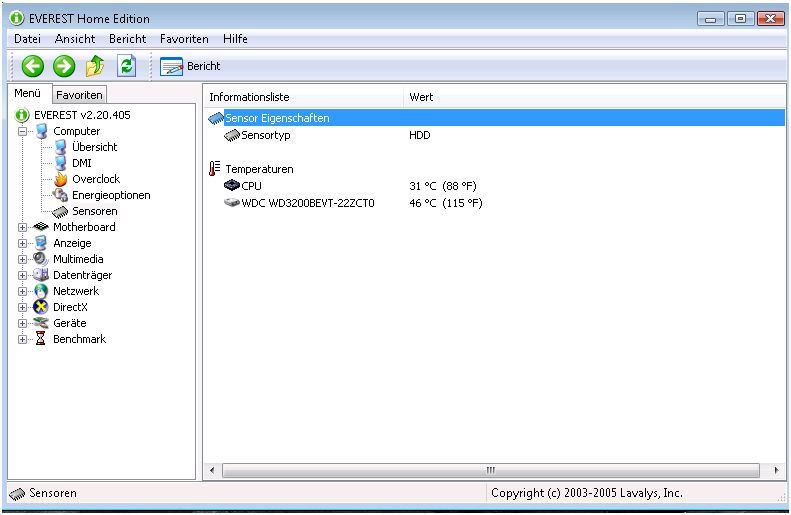
Task: Click the Energieoptionen icon
Action: [61, 195]
